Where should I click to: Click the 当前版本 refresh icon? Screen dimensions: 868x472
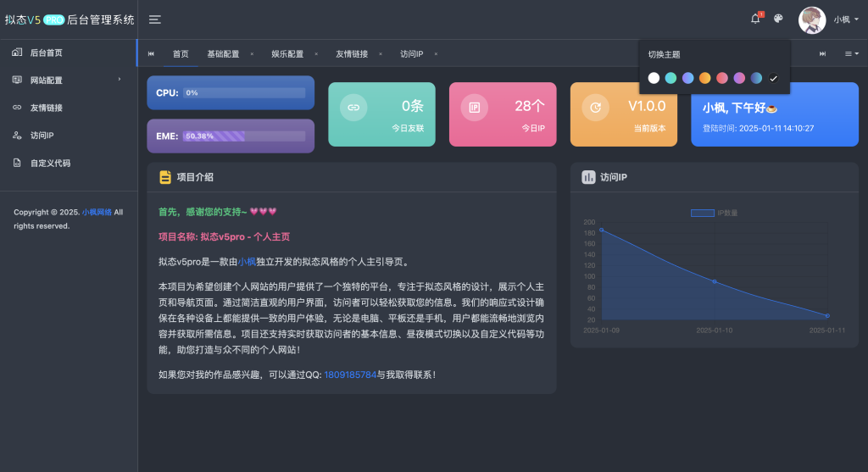point(595,108)
